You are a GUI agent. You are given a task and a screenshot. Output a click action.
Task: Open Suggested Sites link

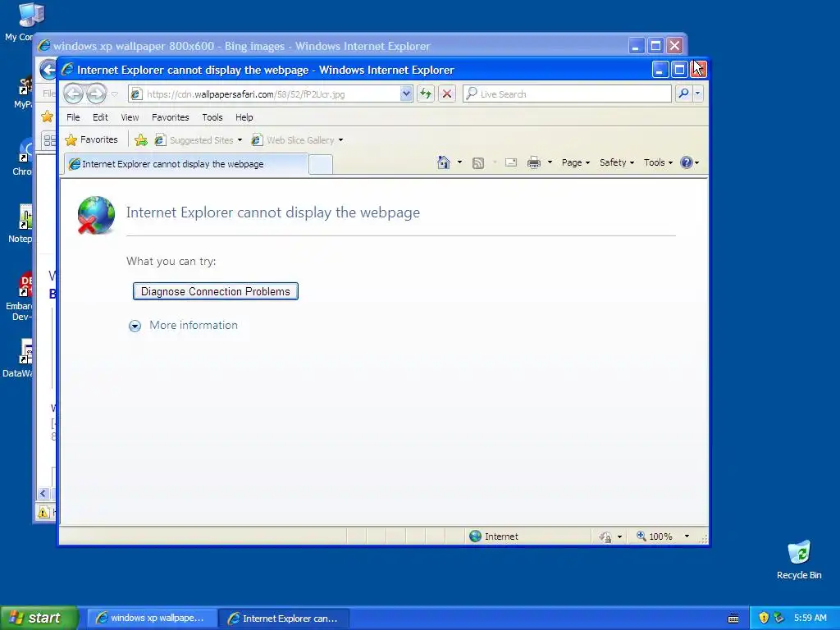coord(199,140)
